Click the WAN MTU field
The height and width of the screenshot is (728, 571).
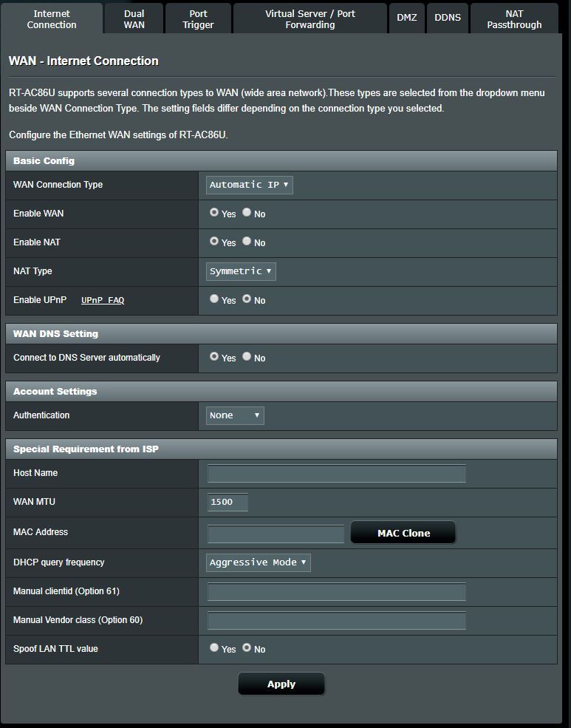[x=228, y=503]
